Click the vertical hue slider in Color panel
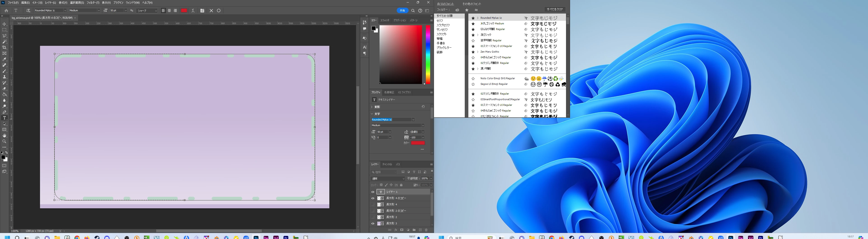The height and width of the screenshot is (239, 868). 428,55
